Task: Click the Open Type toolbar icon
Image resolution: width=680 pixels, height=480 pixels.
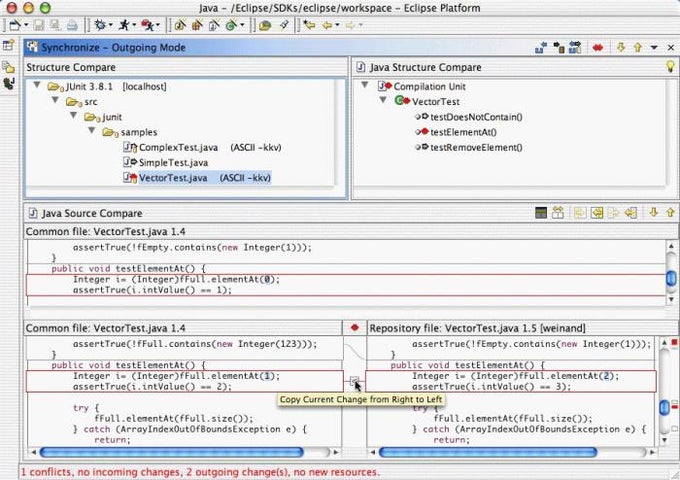Action: point(265,26)
